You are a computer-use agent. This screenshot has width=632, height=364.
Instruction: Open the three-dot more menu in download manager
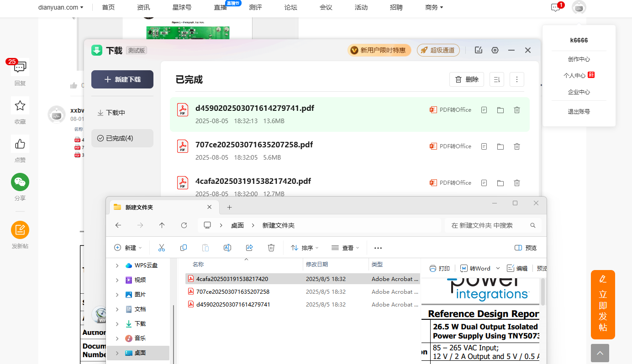pyautogui.click(x=517, y=79)
